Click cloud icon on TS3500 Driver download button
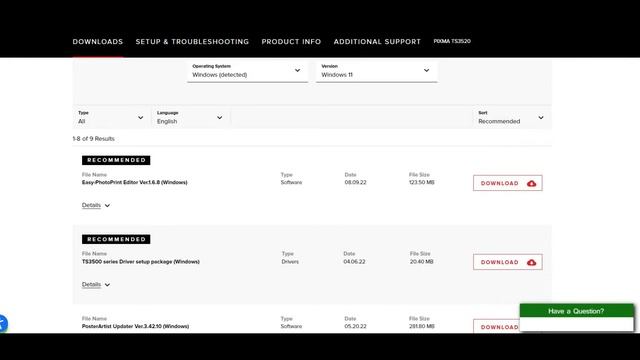 pos(531,262)
